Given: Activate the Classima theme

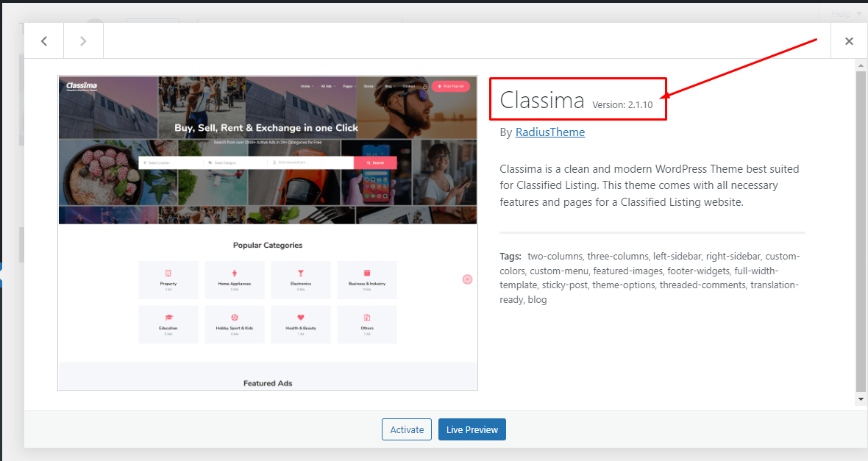Looking at the screenshot, I should coord(406,429).
